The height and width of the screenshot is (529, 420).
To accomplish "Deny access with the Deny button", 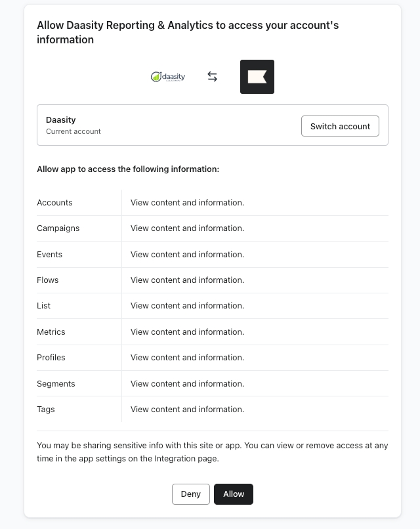I will coord(190,494).
